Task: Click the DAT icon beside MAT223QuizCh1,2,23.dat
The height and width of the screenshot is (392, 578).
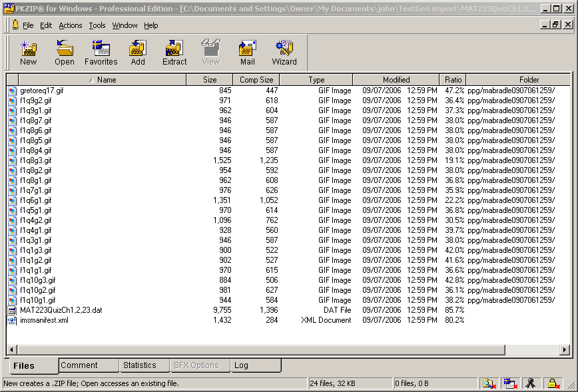Action: point(13,310)
